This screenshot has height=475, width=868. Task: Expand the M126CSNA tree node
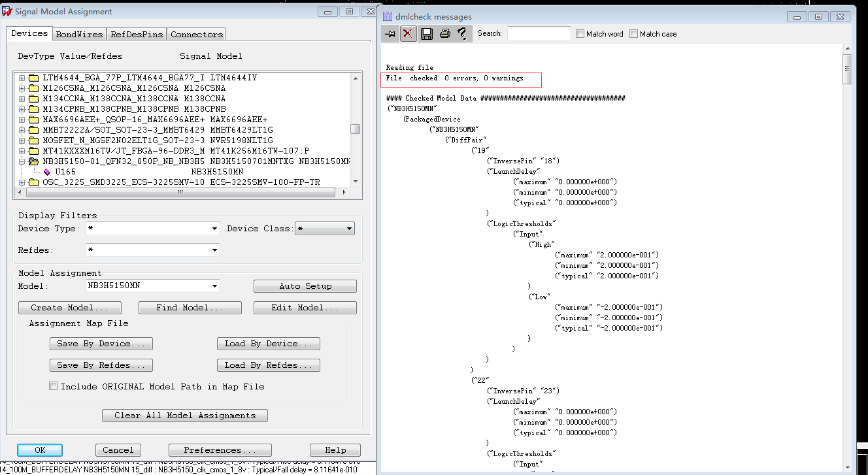tap(22, 88)
